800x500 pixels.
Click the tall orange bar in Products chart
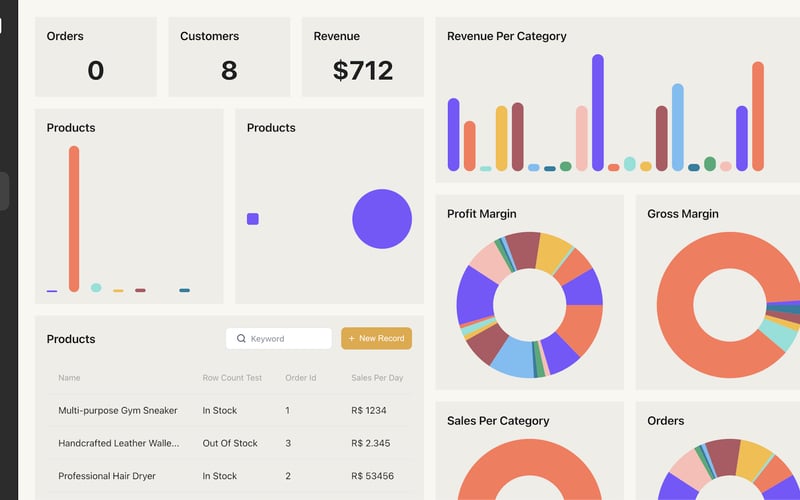(74, 219)
